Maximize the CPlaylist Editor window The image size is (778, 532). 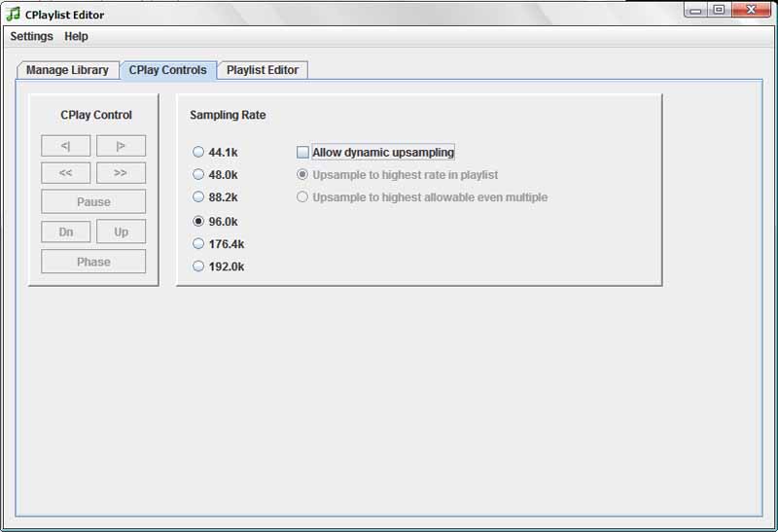[719, 10]
